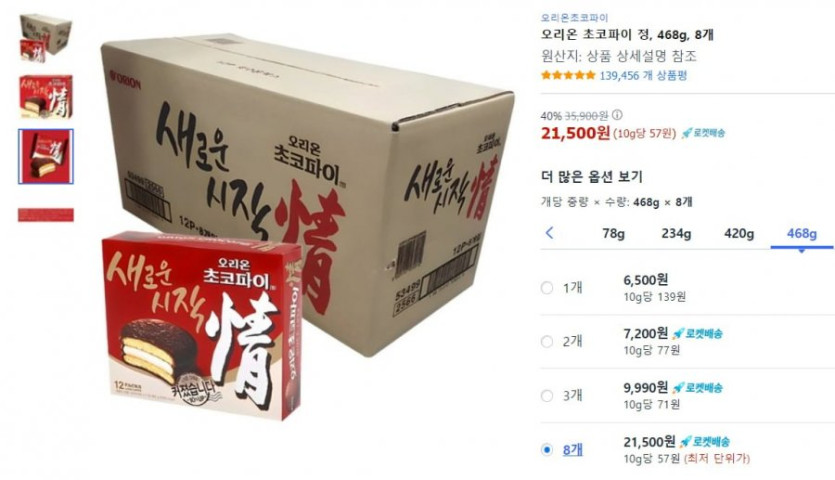Select the 2개 quantity radio button
835x480 pixels.
tap(547, 341)
